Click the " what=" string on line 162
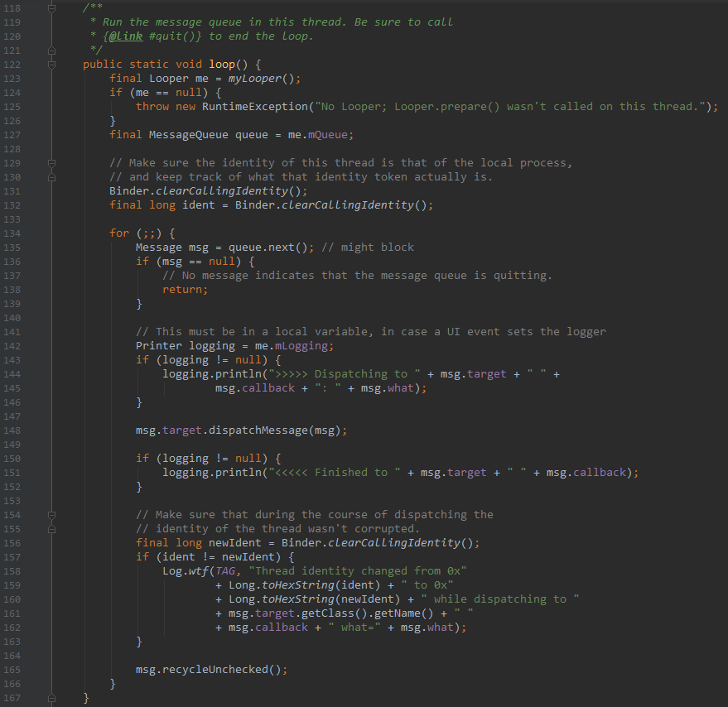 [354, 628]
